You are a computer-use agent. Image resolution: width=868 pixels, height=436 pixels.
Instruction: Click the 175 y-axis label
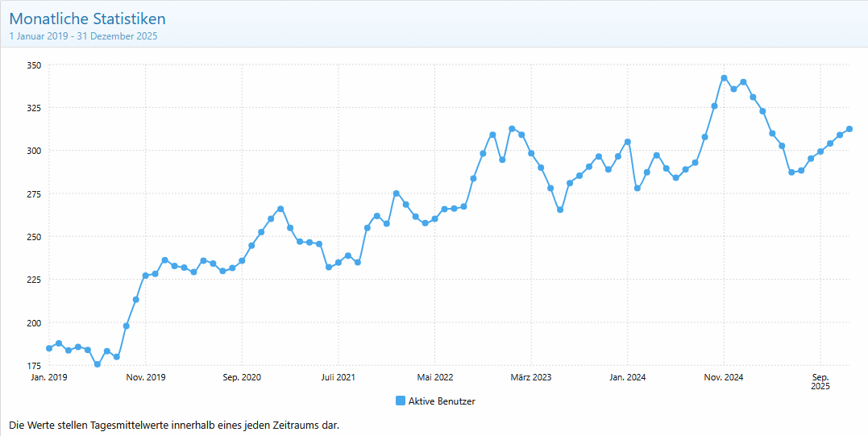pyautogui.click(x=33, y=366)
